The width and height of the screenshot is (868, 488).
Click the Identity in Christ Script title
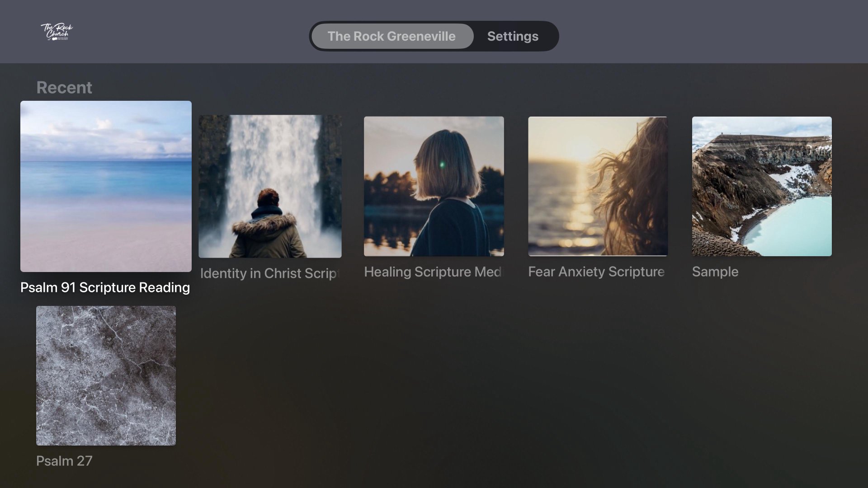click(x=269, y=273)
